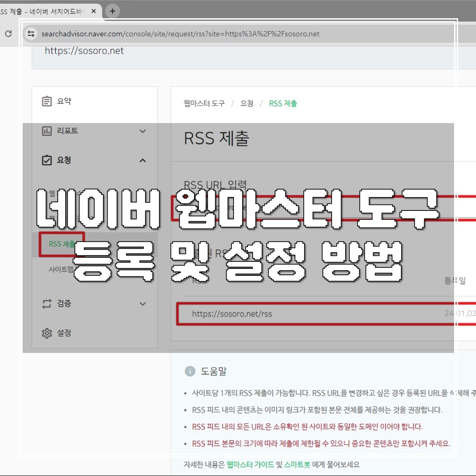Focus the searchadvisor.naver.com address bar
476x476 pixels.
coord(180,34)
